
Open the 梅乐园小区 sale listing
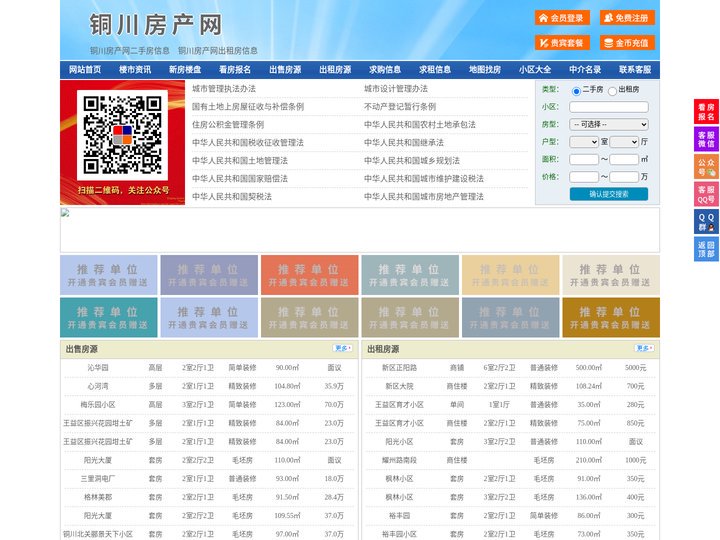click(98, 405)
